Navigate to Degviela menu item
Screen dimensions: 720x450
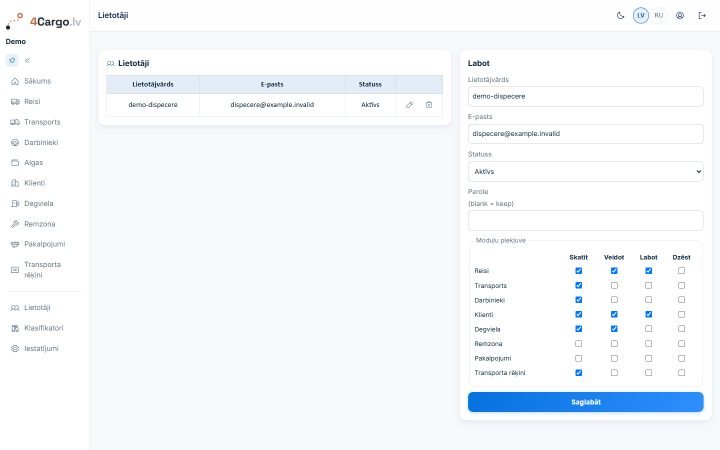click(x=39, y=203)
